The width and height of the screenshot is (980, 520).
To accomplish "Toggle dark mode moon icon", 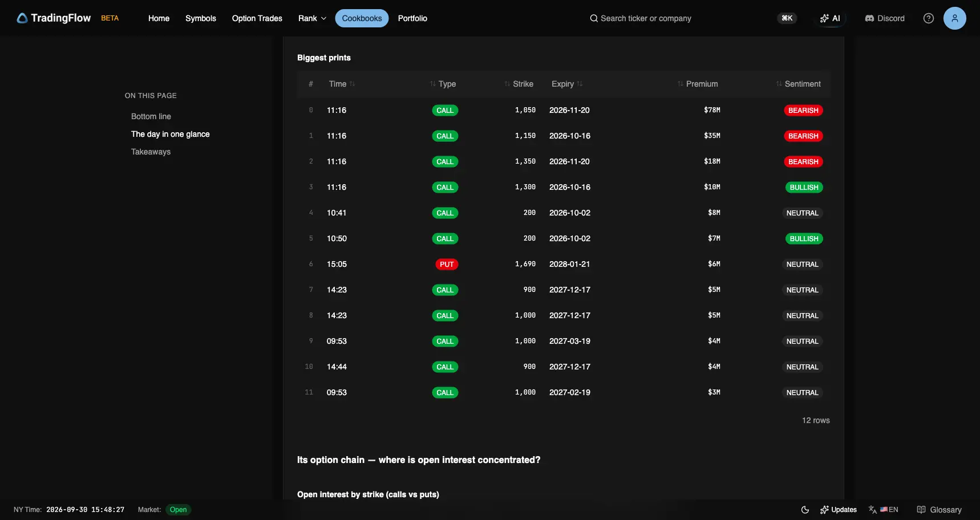I will tap(805, 510).
